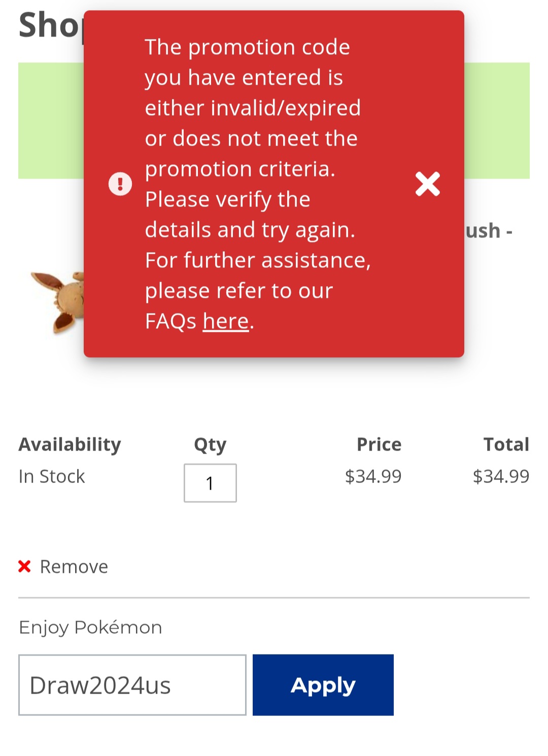Click the In Stock availability text
Screen dimensions: 548x756
[52, 476]
